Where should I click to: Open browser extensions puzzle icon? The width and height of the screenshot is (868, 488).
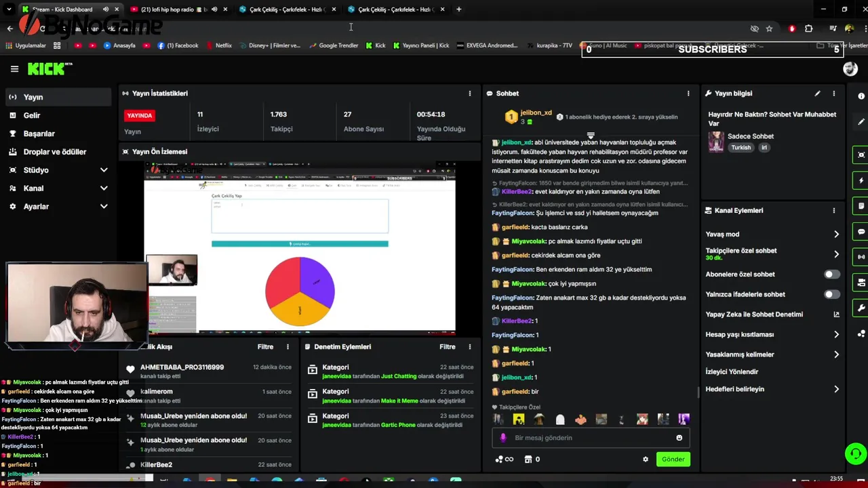point(808,28)
